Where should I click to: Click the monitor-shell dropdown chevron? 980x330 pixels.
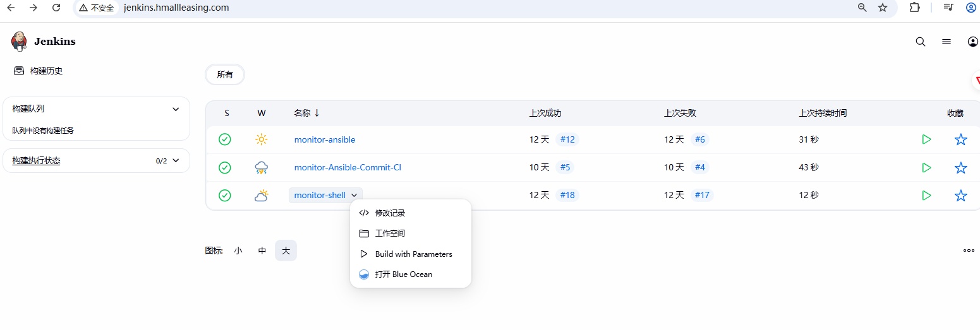click(354, 196)
